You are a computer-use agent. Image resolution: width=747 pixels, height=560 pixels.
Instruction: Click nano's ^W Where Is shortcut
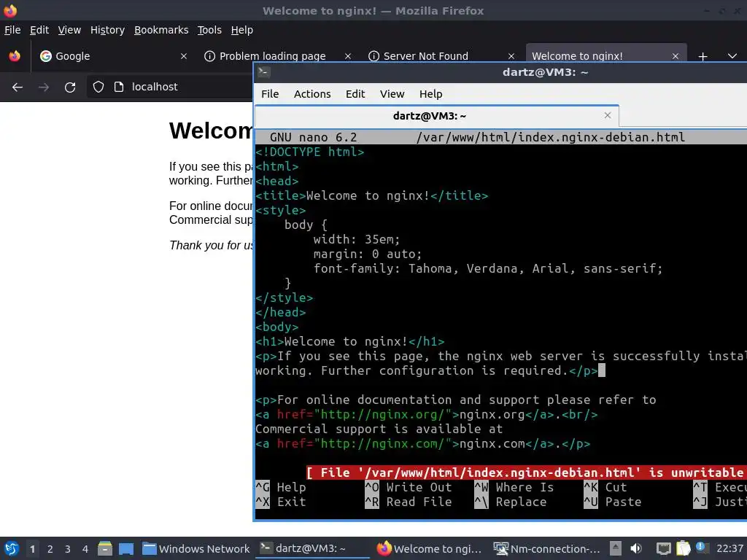pos(514,487)
